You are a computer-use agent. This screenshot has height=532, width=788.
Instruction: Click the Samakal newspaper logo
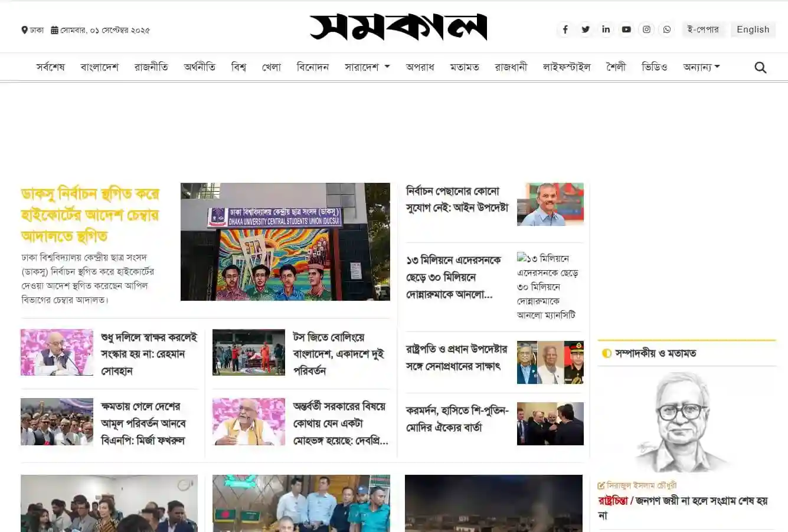pos(398,27)
